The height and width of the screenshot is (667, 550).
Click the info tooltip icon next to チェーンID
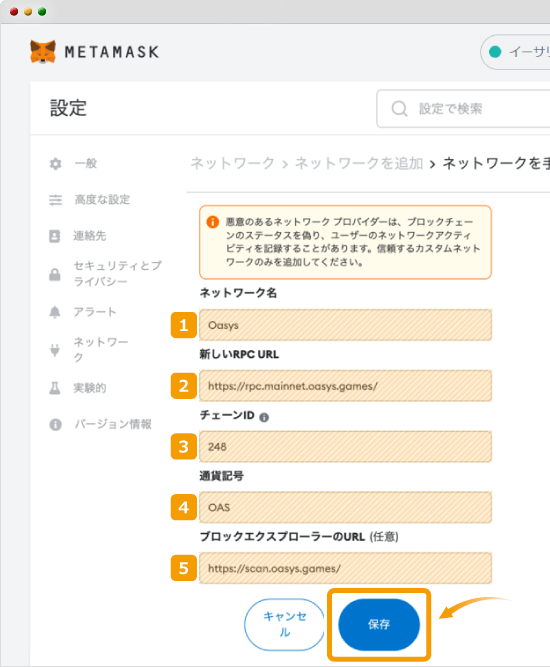click(264, 417)
